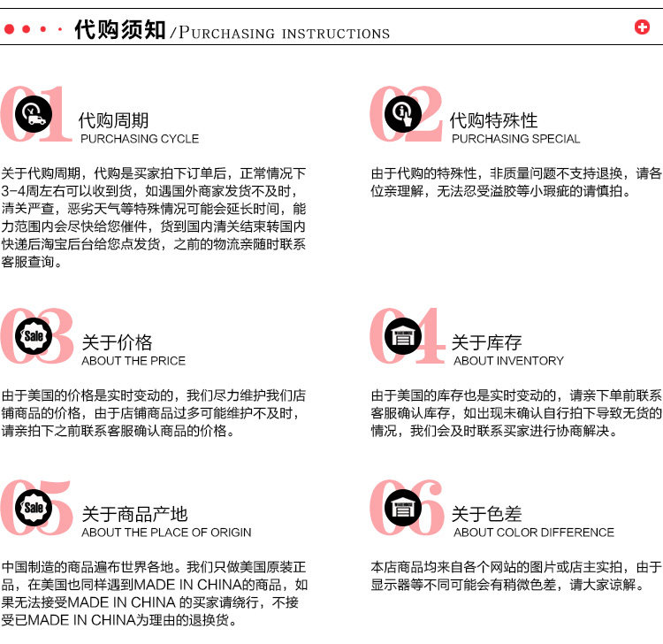Image resolution: width=663 pixels, height=644 pixels.
Task: Click the clock and truck icon in section 01
Action: [x=34, y=114]
